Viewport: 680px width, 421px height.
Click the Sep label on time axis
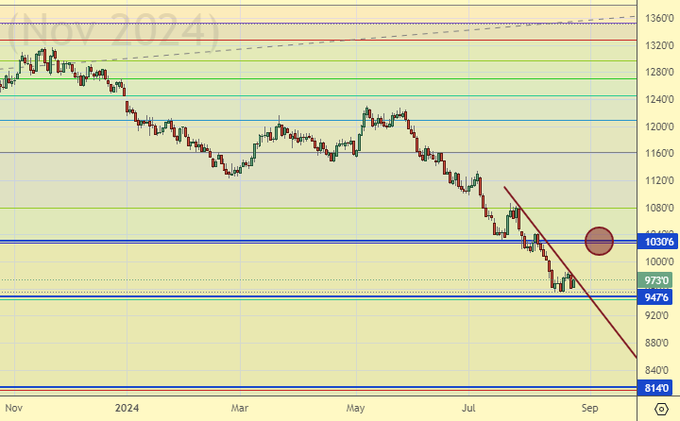590,408
